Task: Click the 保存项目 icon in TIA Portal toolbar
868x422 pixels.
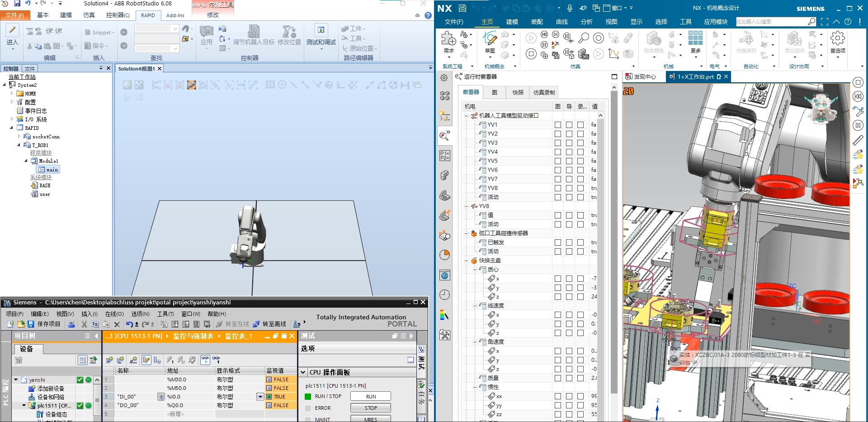Action: pos(30,324)
